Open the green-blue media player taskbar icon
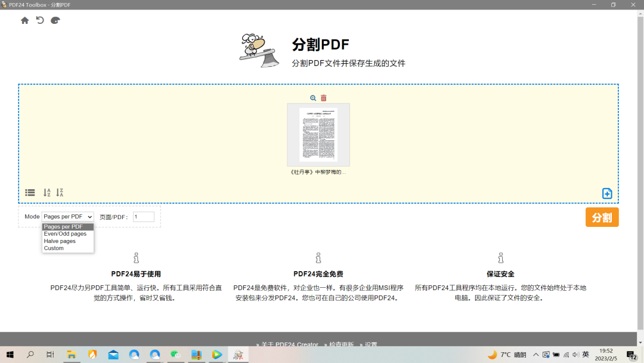 [217, 355]
